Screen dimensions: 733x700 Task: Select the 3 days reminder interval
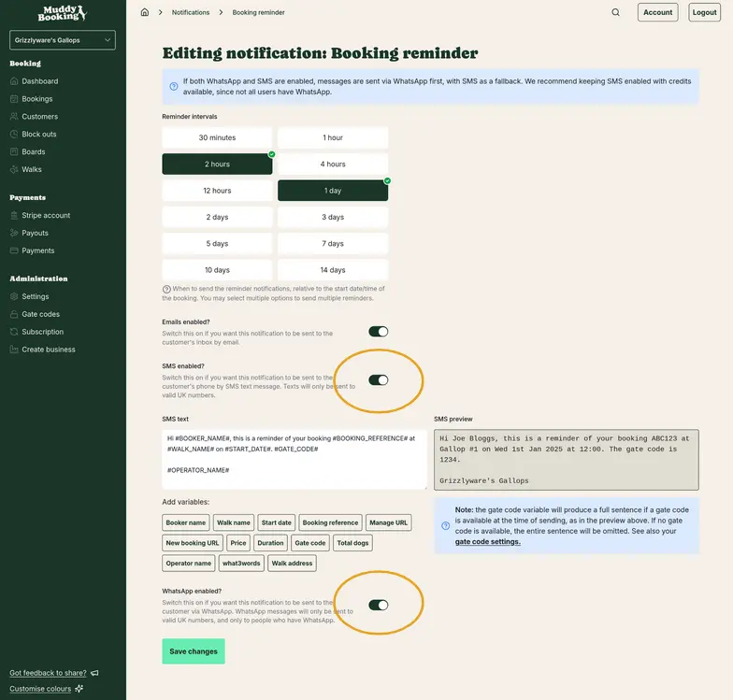pyautogui.click(x=333, y=217)
